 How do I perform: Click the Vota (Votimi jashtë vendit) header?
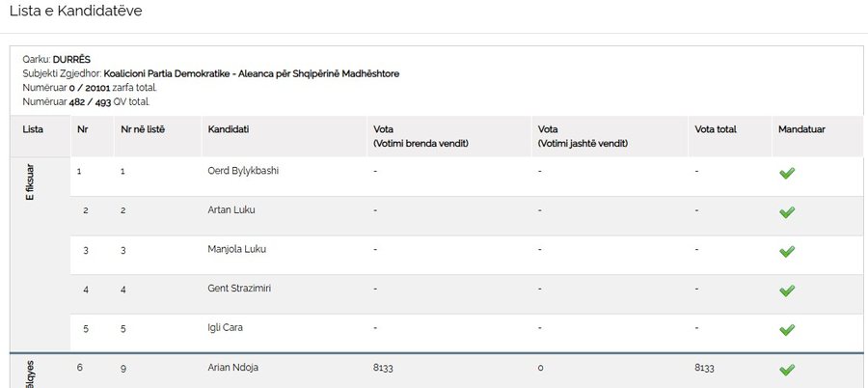(x=583, y=136)
